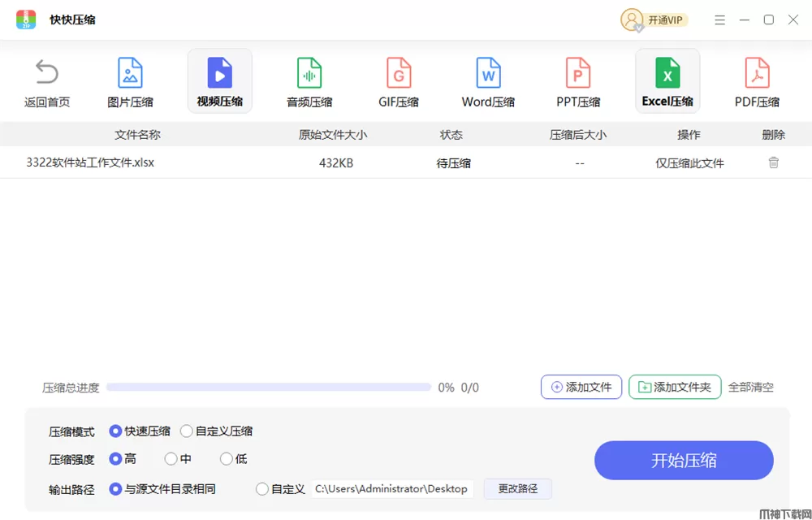Image resolution: width=812 pixels, height=520 pixels.
Task: Select custom compression mode radio button
Action: 187,431
